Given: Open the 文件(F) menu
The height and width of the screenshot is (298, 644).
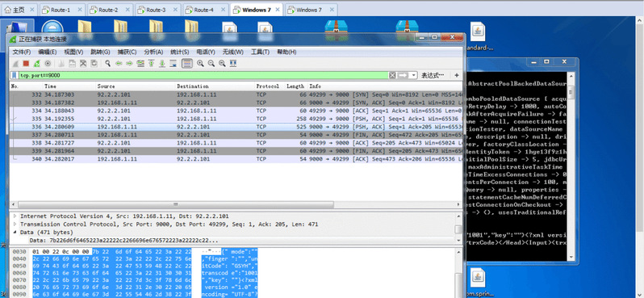Looking at the screenshot, I should [22, 52].
